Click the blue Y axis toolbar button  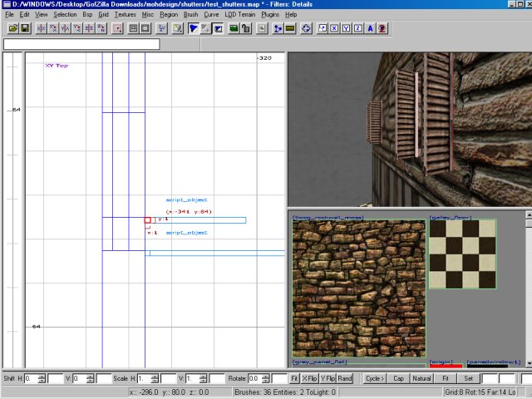pos(345,28)
